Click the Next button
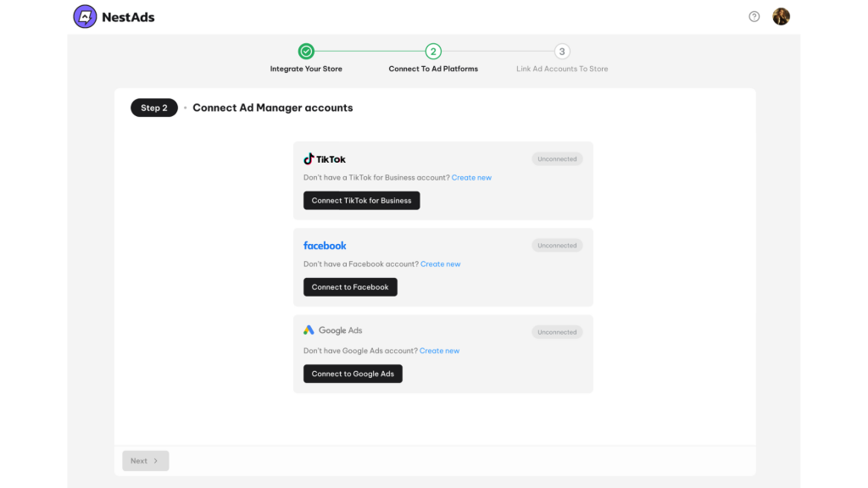This screenshot has width=868, height=488. coord(146,461)
